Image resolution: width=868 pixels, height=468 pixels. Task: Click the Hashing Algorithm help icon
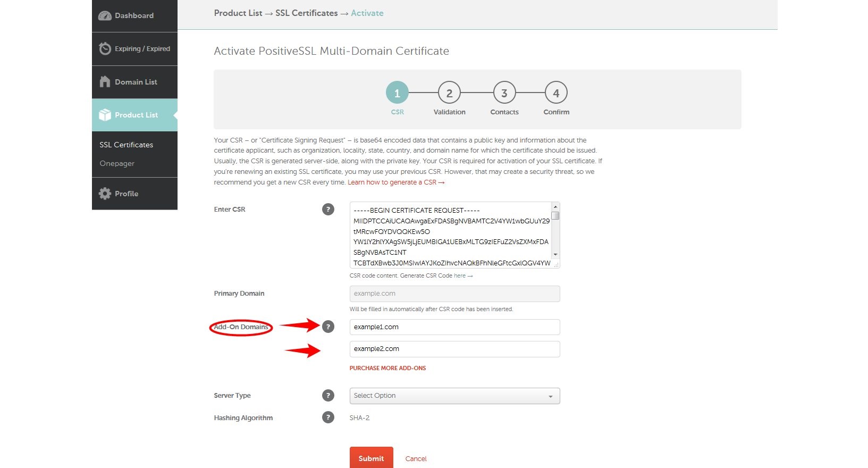click(328, 417)
